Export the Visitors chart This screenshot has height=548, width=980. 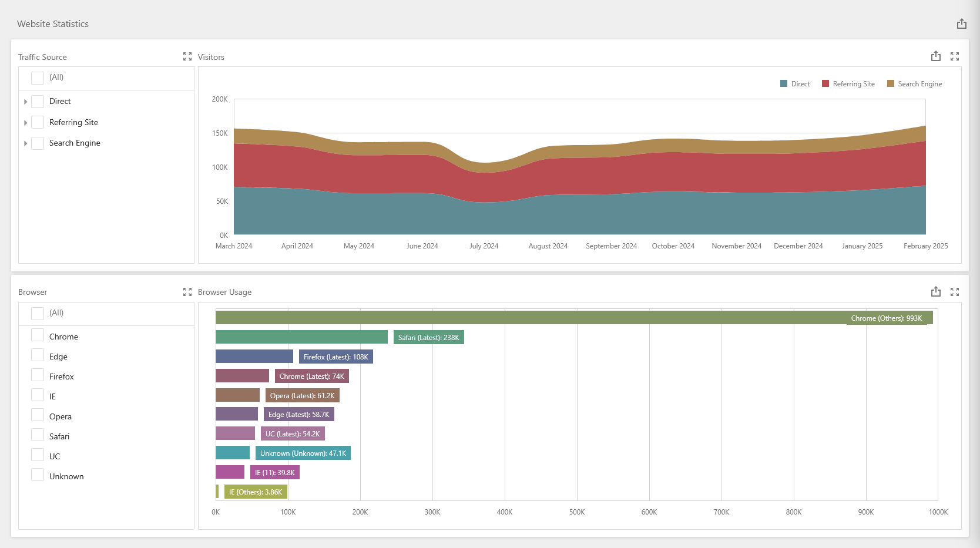click(936, 56)
